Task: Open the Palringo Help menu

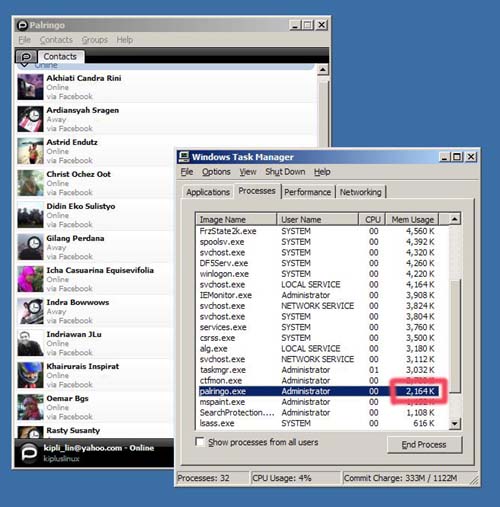Action: click(x=125, y=40)
